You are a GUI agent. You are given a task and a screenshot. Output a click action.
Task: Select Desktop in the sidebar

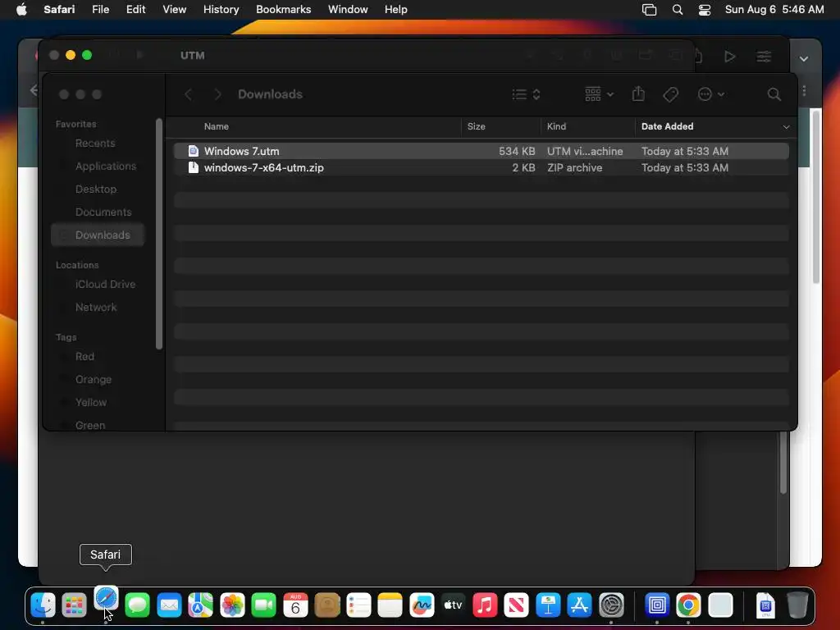pyautogui.click(x=98, y=189)
